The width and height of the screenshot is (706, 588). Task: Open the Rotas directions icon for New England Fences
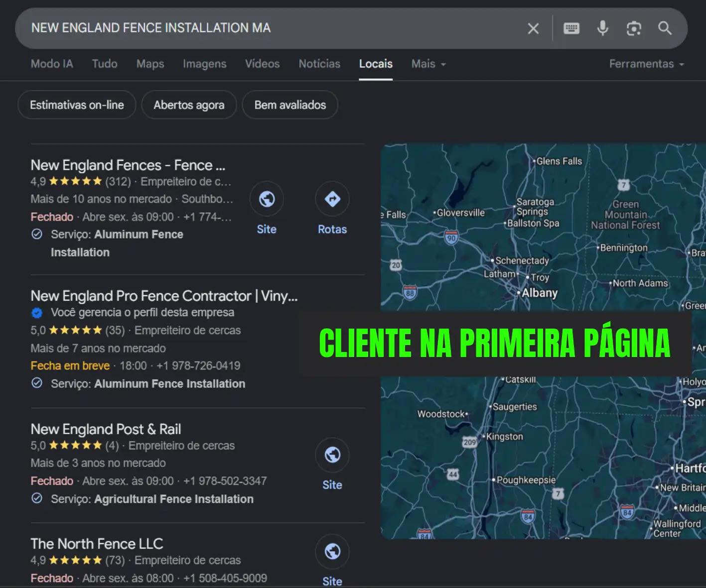(332, 199)
